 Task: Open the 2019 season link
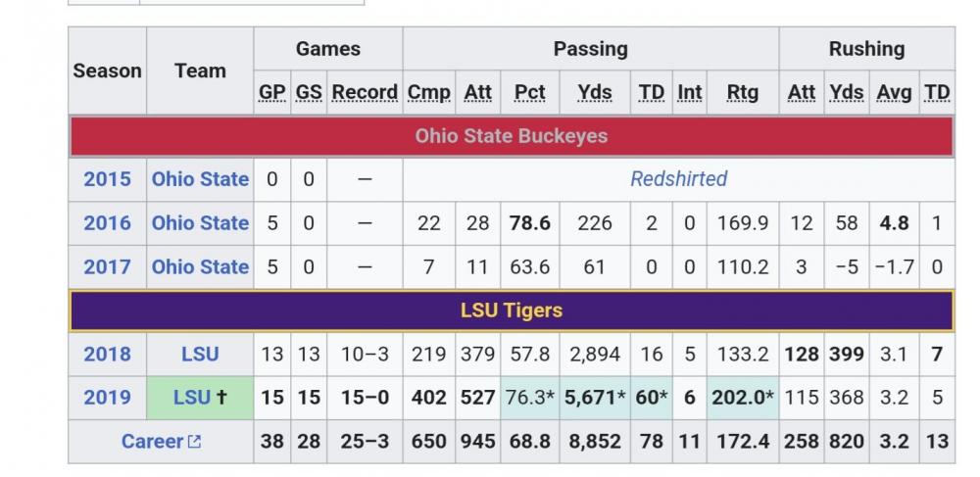pos(107,398)
